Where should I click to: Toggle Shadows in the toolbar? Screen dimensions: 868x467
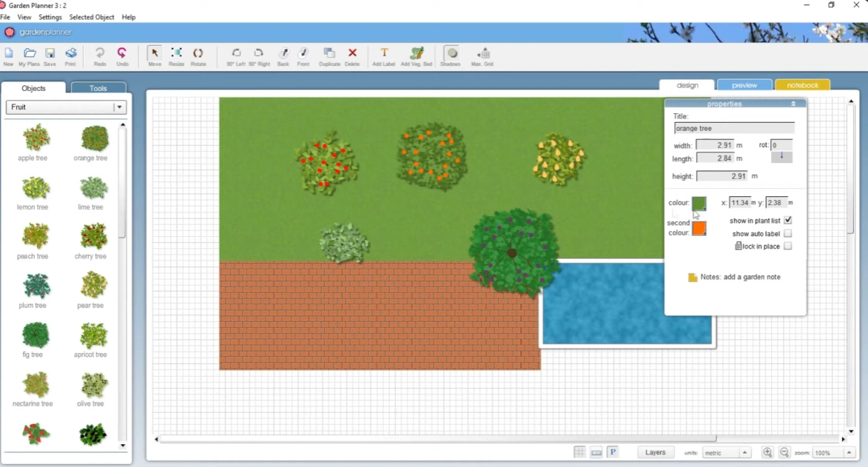coord(451,54)
